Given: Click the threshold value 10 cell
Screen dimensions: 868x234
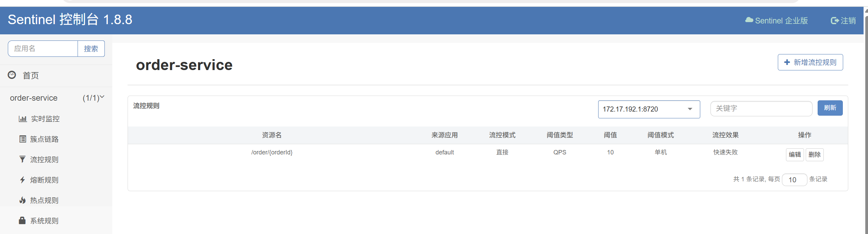Looking at the screenshot, I should click(610, 152).
